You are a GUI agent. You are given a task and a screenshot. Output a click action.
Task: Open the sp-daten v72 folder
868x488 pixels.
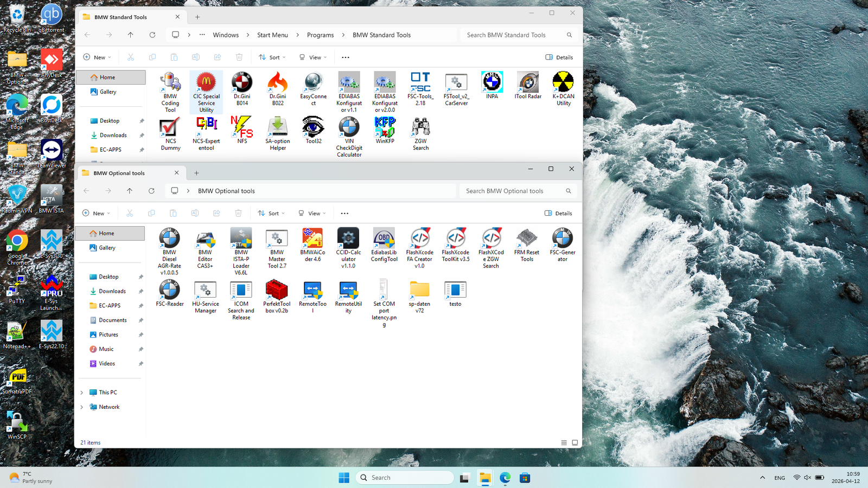pyautogui.click(x=419, y=291)
